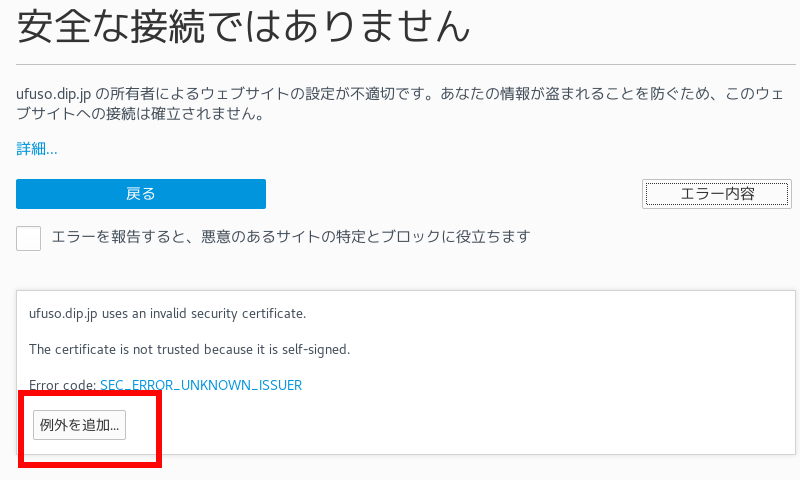Click the 詳細... link

coord(37,149)
